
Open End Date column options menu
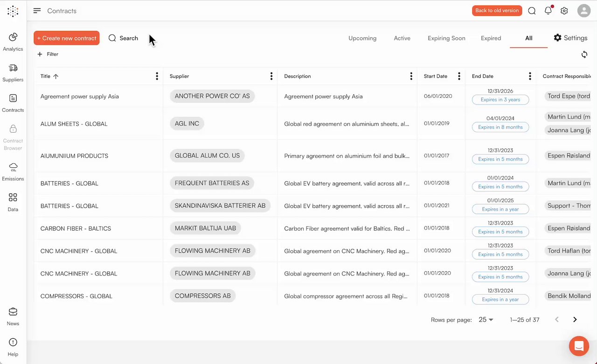click(530, 76)
